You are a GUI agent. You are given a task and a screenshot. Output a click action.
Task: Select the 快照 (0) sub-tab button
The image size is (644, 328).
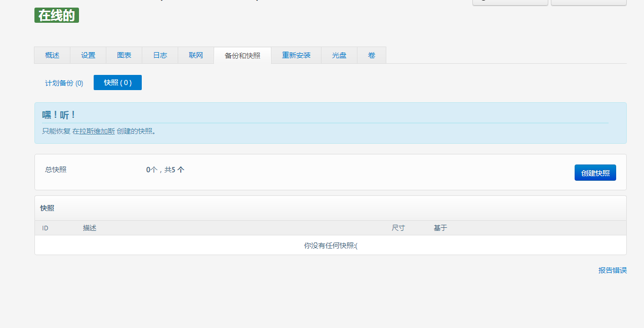click(x=117, y=83)
